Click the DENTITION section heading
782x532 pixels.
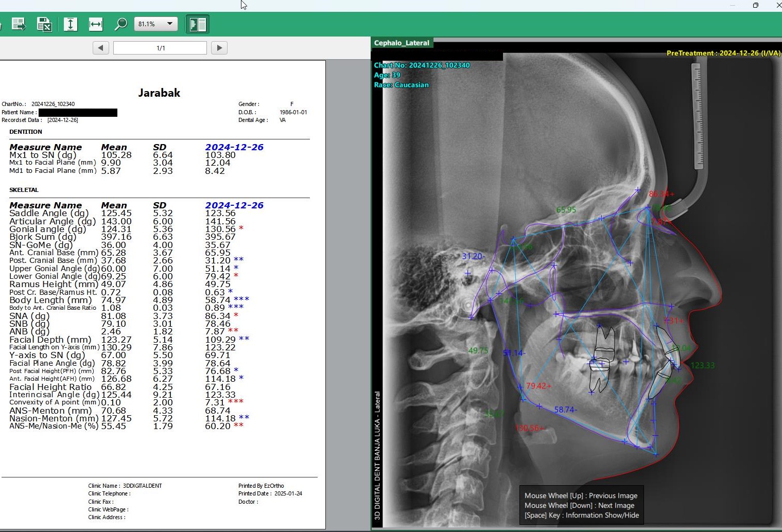pyautogui.click(x=26, y=132)
